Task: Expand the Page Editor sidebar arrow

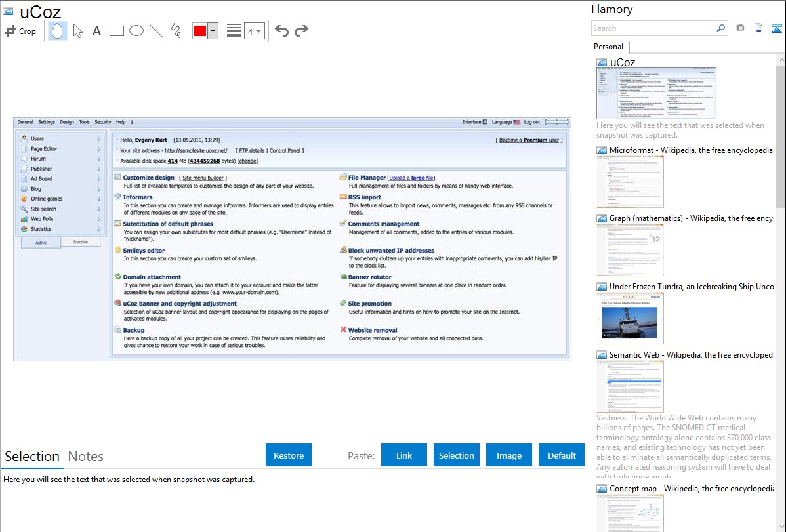Action: (x=99, y=149)
